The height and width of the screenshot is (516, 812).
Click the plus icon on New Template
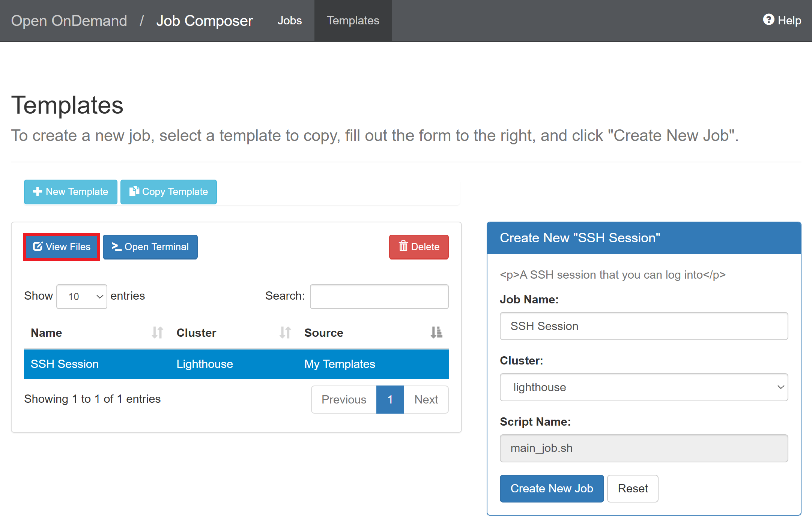[37, 192]
